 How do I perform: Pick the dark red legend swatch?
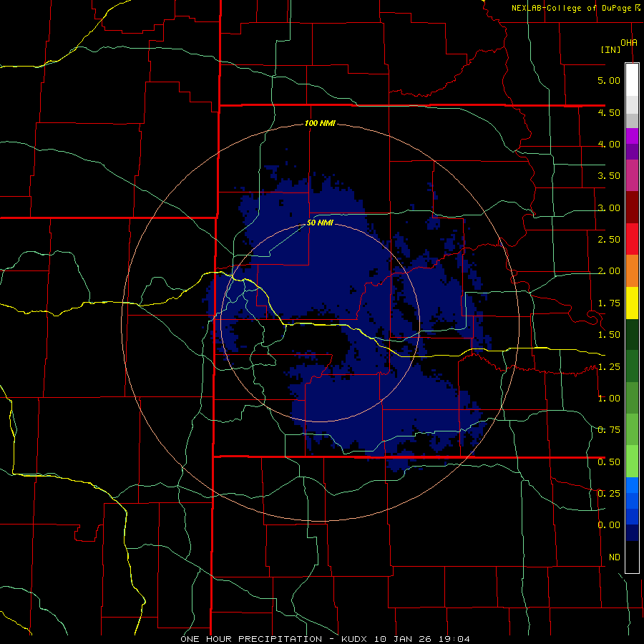(x=632, y=208)
